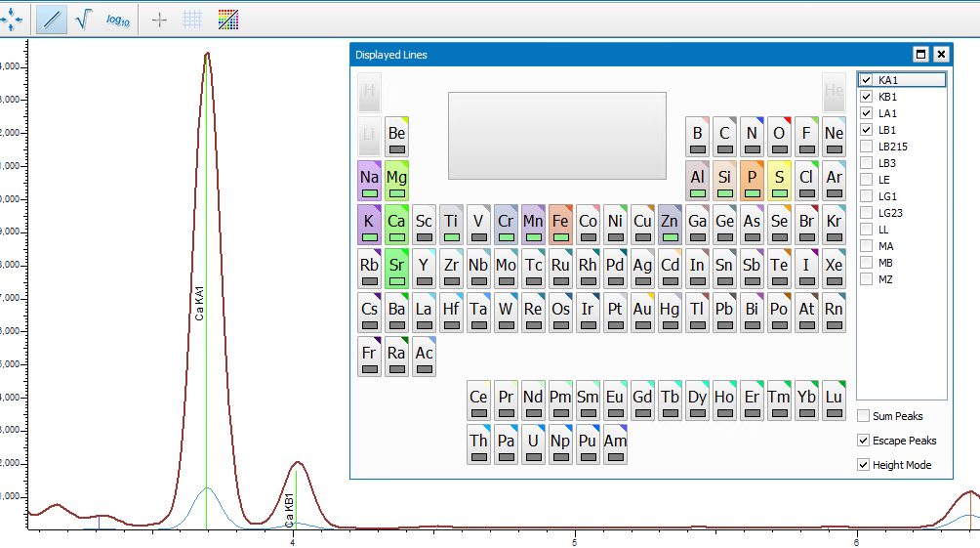Toggle the grid lines icon
Image resolution: width=980 pixels, height=548 pixels.
point(193,19)
